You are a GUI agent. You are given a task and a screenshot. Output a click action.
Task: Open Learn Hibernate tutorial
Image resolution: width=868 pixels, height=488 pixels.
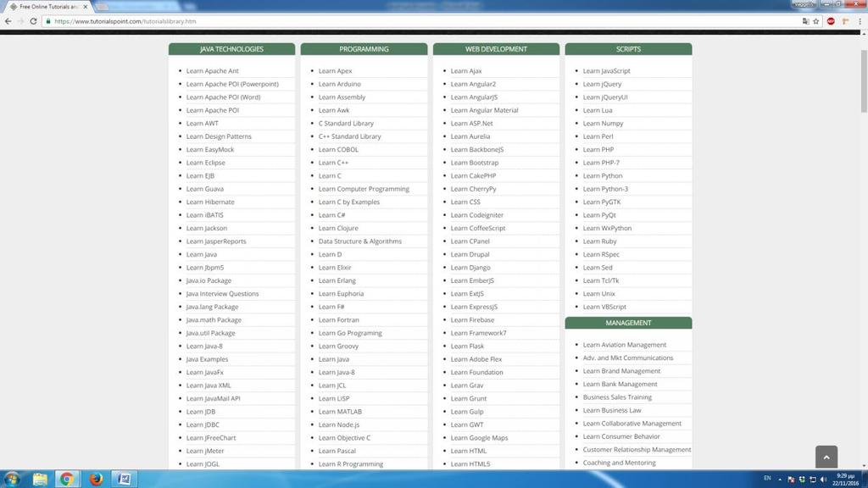click(x=210, y=202)
